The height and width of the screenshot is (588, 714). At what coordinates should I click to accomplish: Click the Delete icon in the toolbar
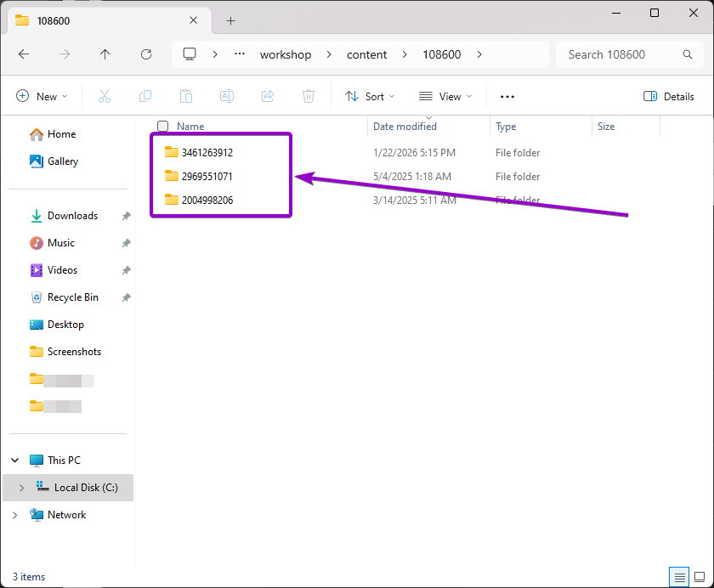308,96
